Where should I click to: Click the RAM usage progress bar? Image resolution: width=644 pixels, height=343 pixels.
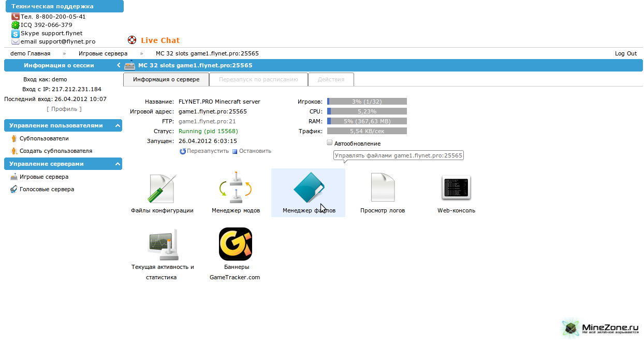[367, 121]
